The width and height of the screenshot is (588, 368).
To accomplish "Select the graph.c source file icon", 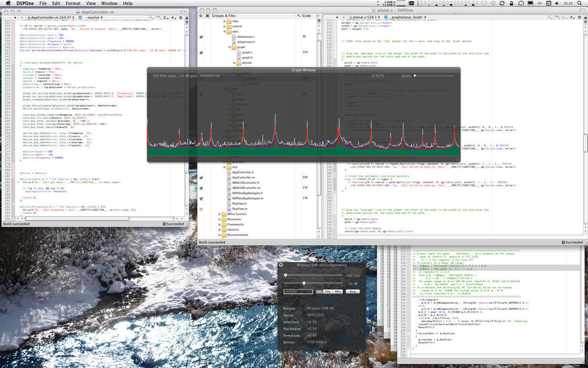I will click(x=239, y=53).
